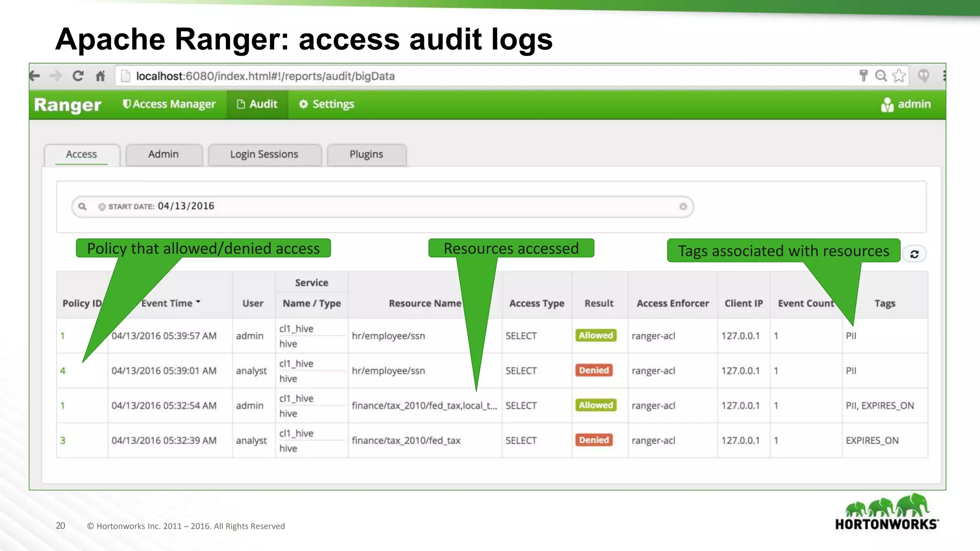This screenshot has width=980, height=551.
Task: Click the Access Type column header
Action: 536,303
